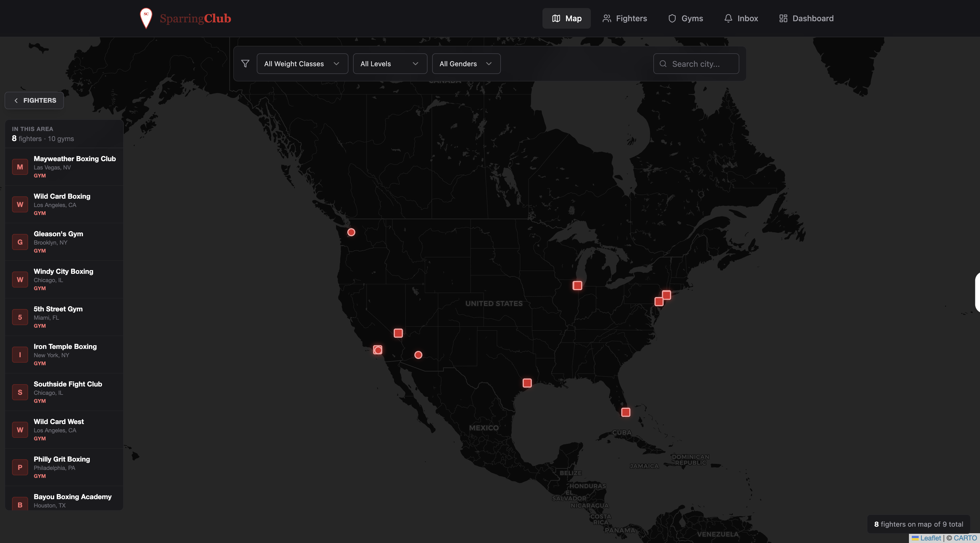Click the SparringClub pin logo icon

tap(146, 18)
